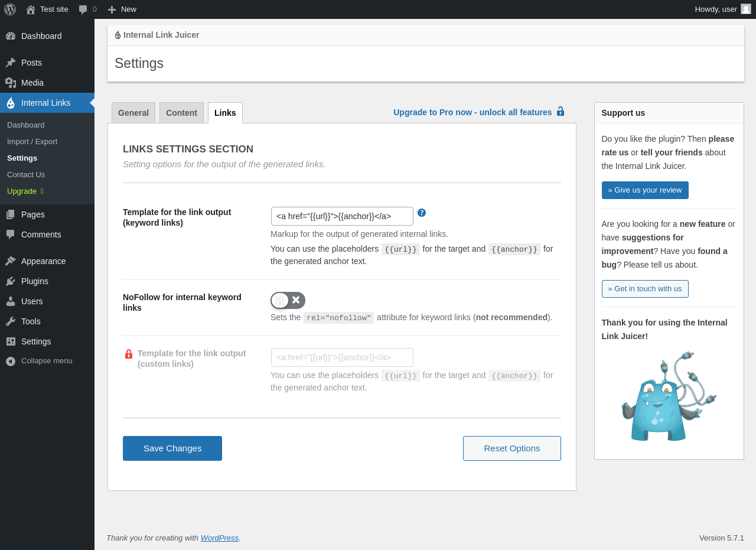Image resolution: width=756 pixels, height=550 pixels.
Task: Open Import / Export submenu item
Action: click(x=32, y=142)
